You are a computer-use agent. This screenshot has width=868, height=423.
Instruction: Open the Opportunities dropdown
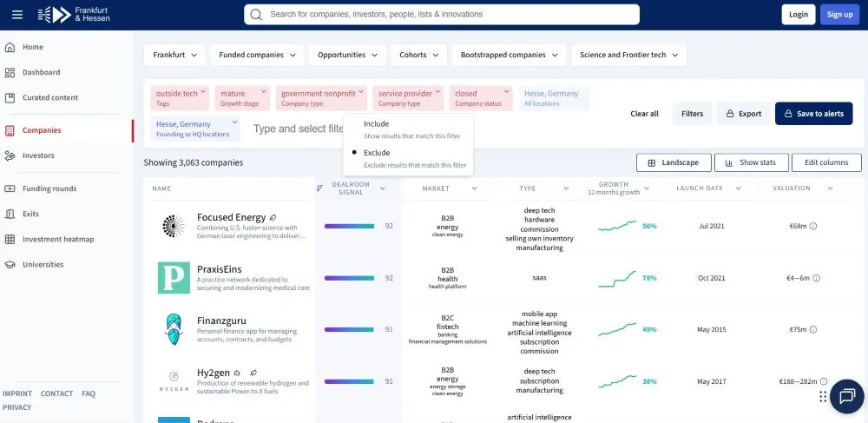[x=347, y=56]
